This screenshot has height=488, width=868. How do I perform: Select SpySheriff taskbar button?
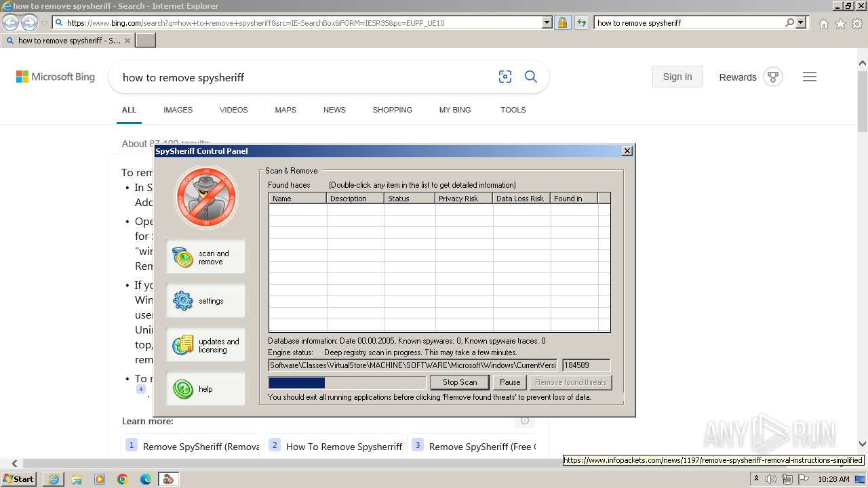[169, 479]
